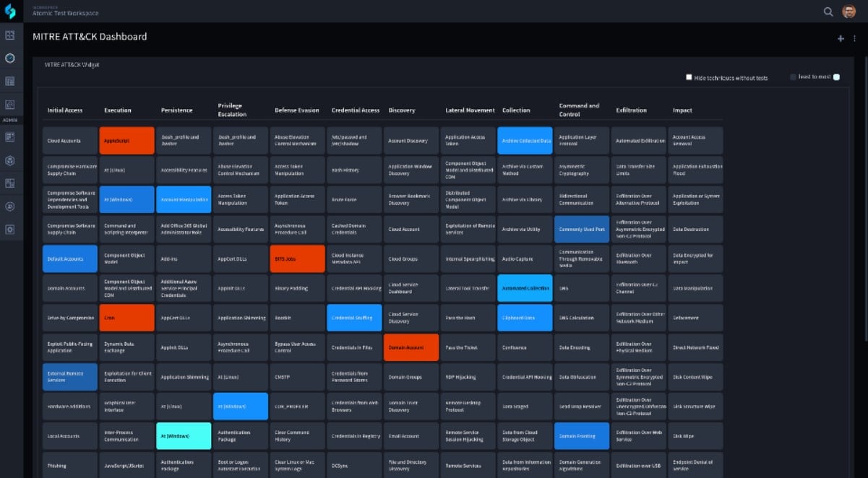Open the DCSync tile in Credential Access

point(355,465)
